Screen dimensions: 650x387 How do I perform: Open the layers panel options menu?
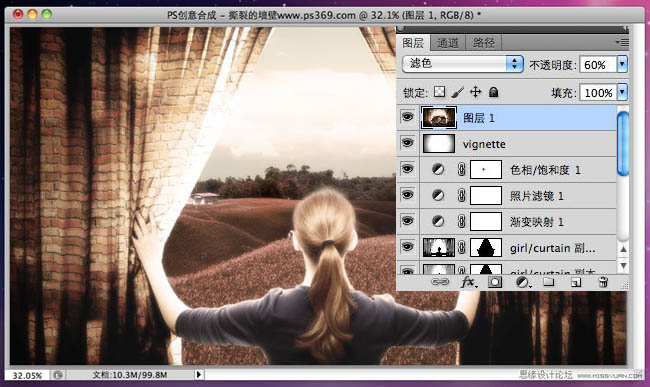pyautogui.click(x=622, y=42)
